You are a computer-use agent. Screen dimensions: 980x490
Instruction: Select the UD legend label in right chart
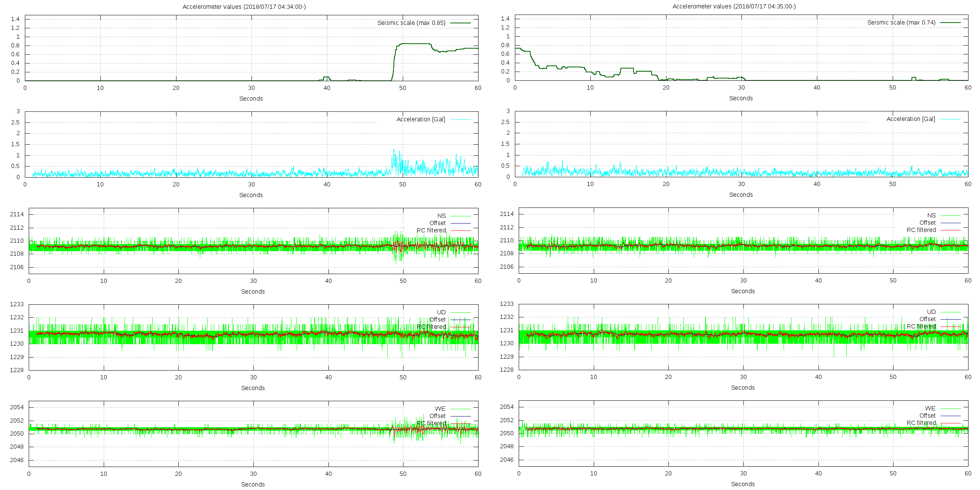coord(931,312)
